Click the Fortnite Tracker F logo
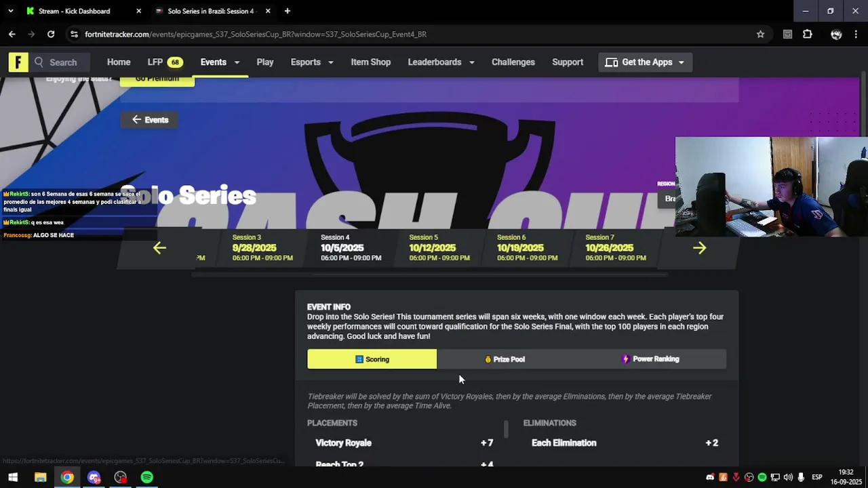The image size is (868, 488). [18, 62]
